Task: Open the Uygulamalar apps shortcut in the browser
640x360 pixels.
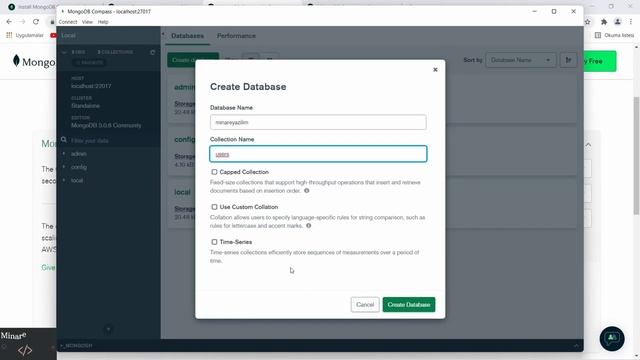Action: [24, 36]
